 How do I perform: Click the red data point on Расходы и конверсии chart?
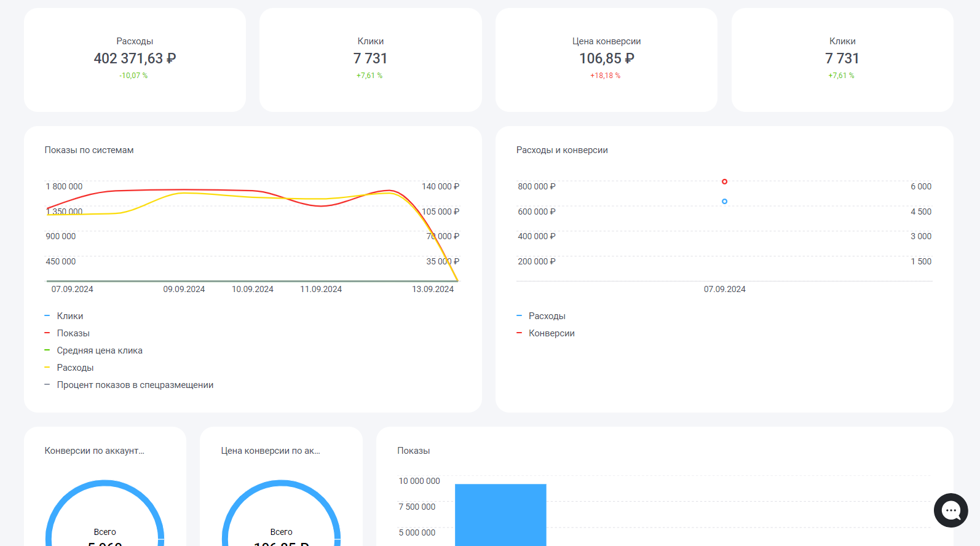[x=724, y=181]
